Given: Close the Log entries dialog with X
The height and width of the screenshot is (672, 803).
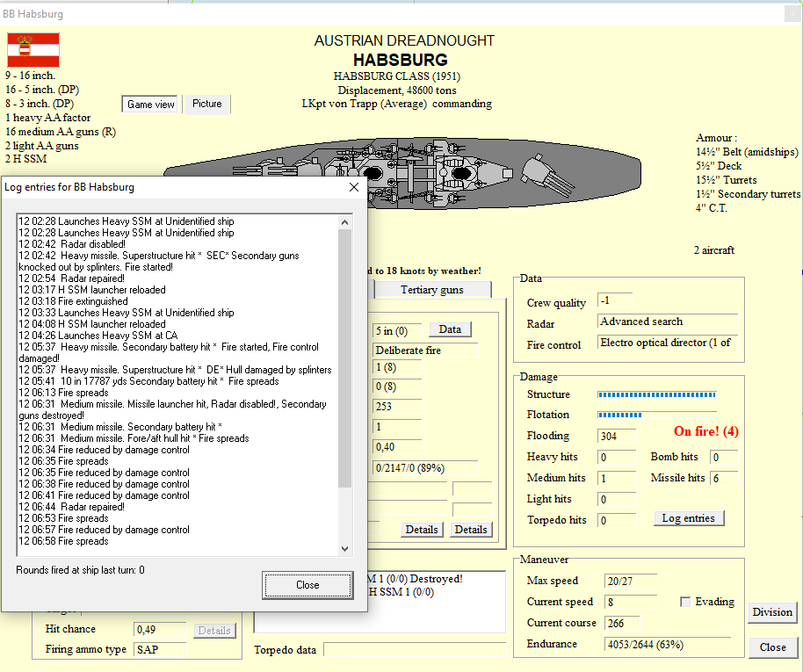Looking at the screenshot, I should pos(354,187).
